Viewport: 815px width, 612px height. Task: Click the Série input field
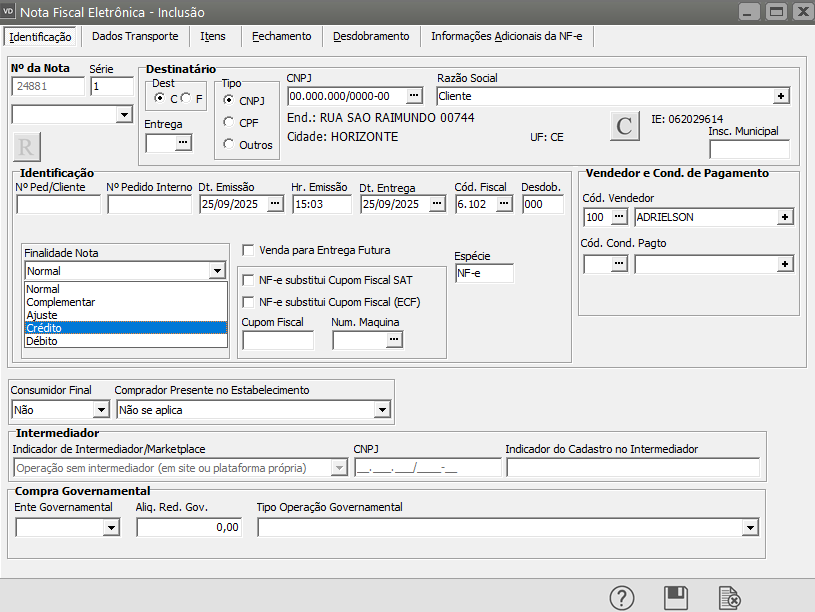point(112,86)
